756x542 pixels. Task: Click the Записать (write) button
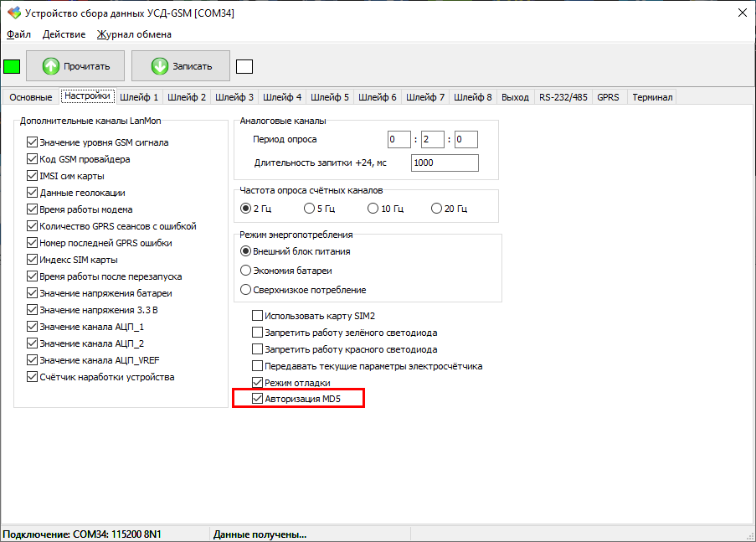coord(181,66)
